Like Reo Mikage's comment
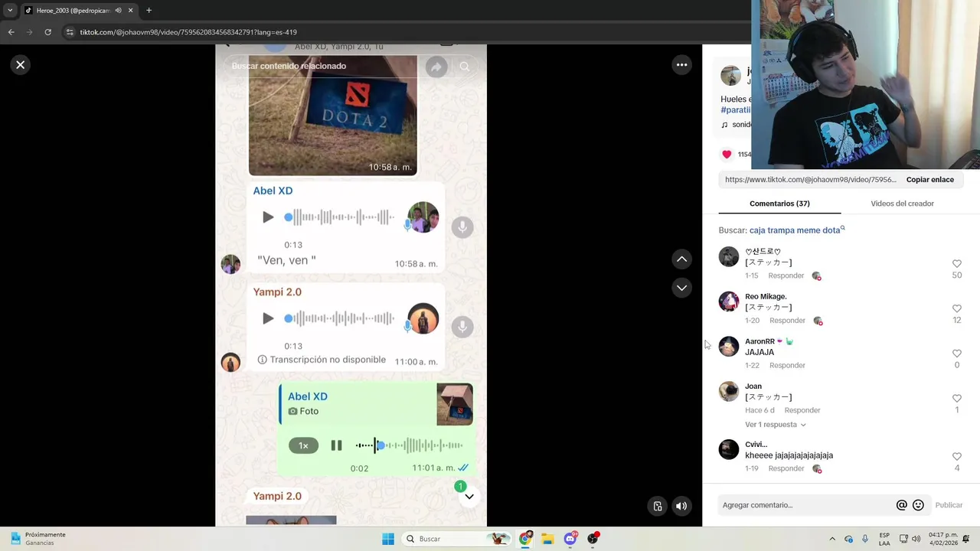The height and width of the screenshot is (551, 980). point(956,308)
